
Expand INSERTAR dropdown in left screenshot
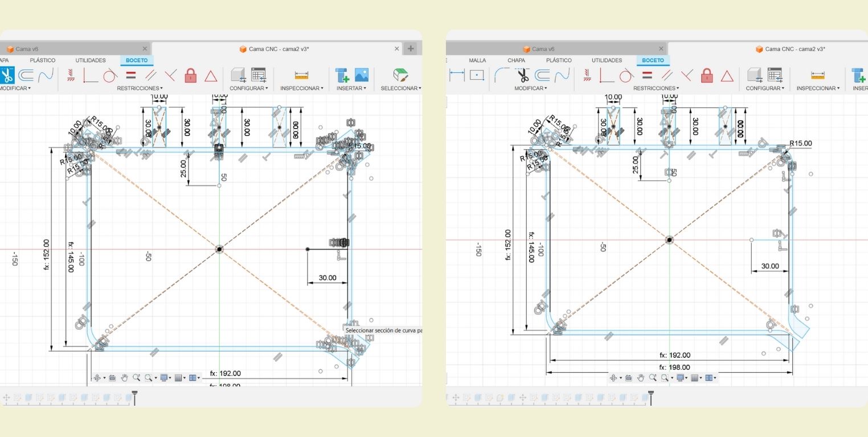[x=352, y=88]
